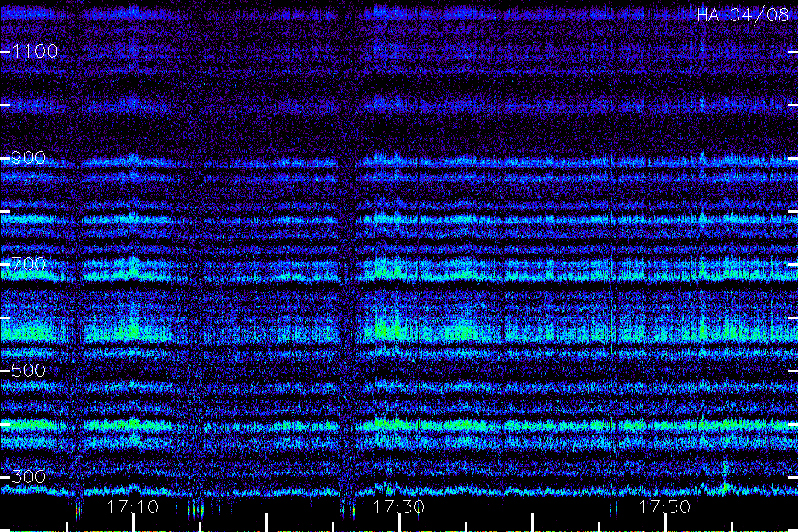Select the tick mark below 17:10
Image resolution: width=798 pixels, height=532 pixels.
click(133, 523)
